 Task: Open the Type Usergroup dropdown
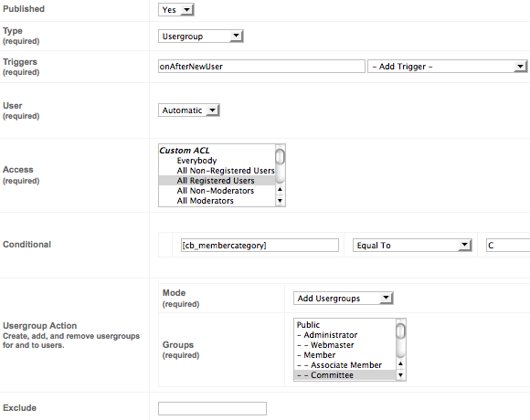tap(201, 37)
